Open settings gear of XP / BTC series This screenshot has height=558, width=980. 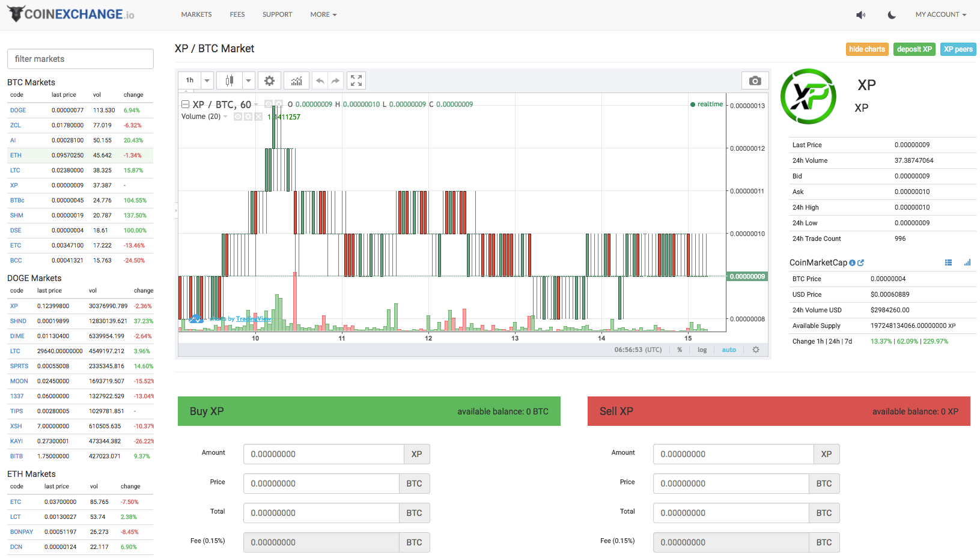click(x=278, y=104)
